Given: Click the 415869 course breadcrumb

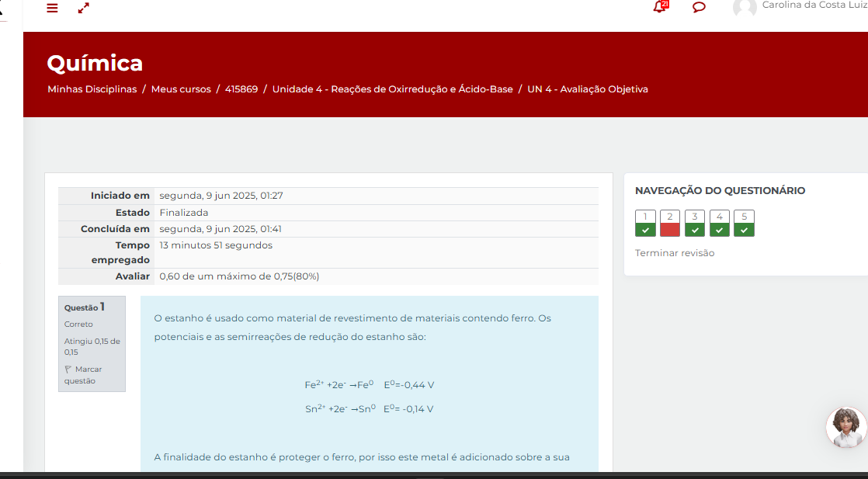Looking at the screenshot, I should coord(241,89).
